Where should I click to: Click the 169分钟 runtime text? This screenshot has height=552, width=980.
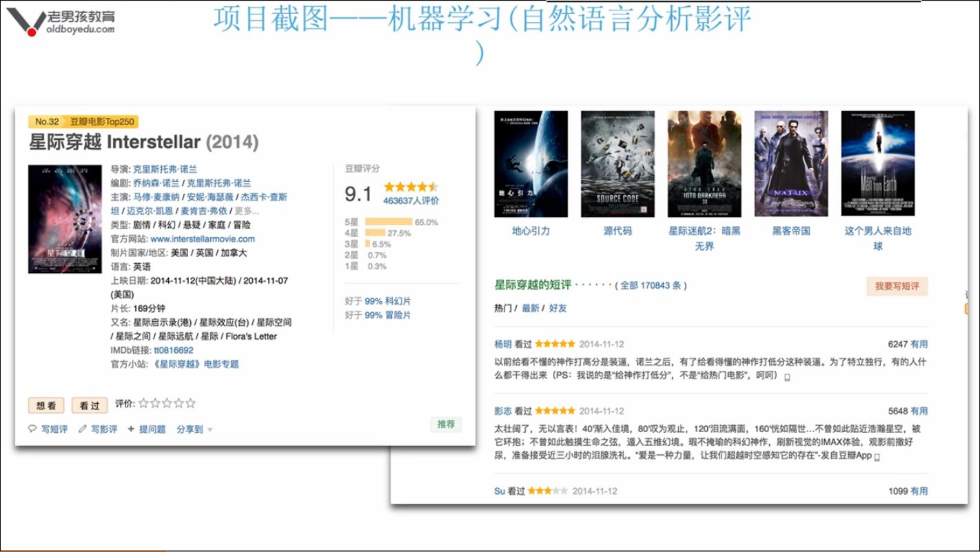click(x=149, y=308)
